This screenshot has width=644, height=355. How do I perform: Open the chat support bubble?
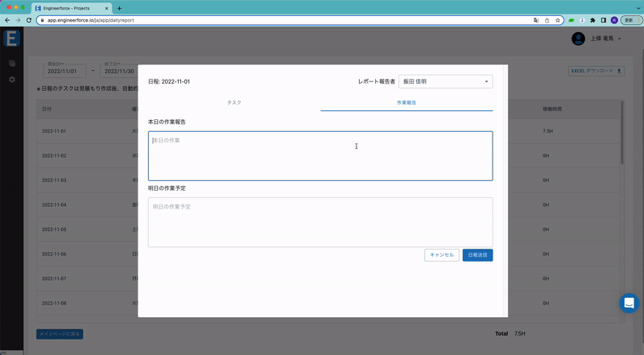point(629,303)
